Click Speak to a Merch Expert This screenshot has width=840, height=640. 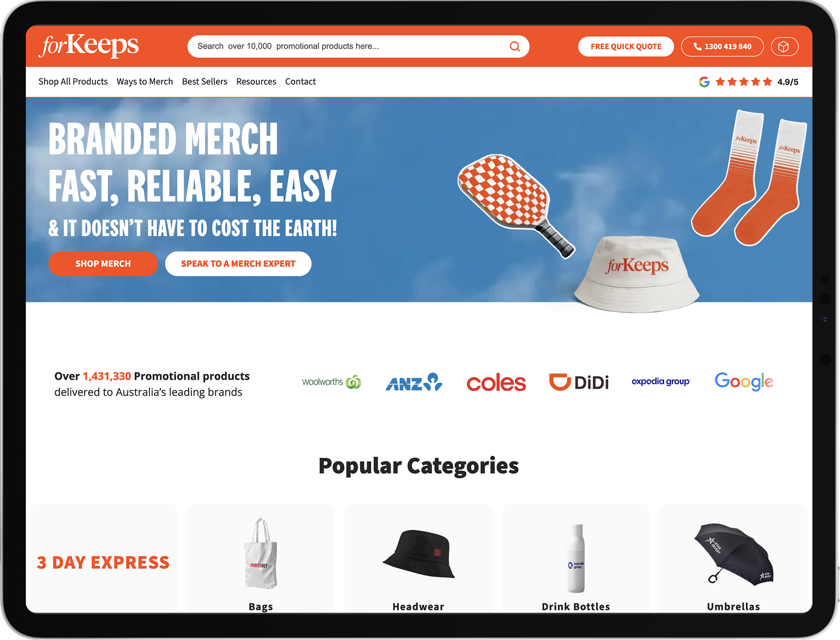(x=238, y=264)
